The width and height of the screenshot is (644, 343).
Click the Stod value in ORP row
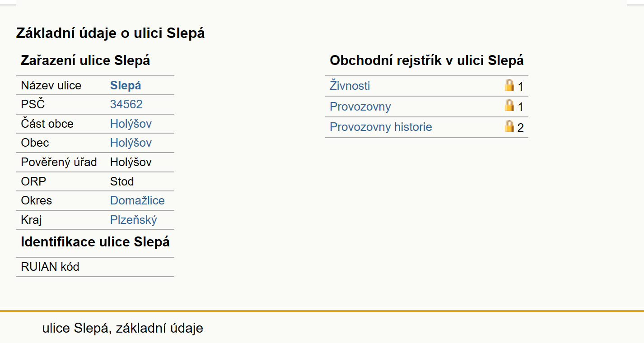pyautogui.click(x=122, y=181)
